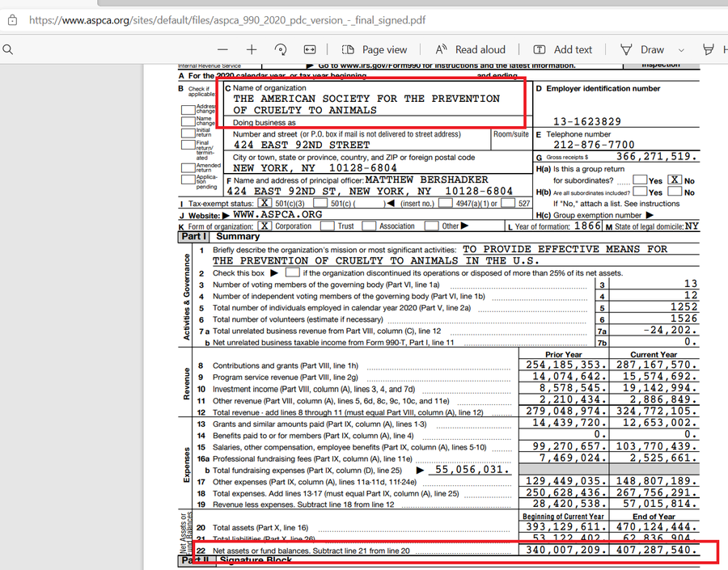The height and width of the screenshot is (570, 728).
Task: Click prior year total revenue 279,048,974
Action: point(566,412)
